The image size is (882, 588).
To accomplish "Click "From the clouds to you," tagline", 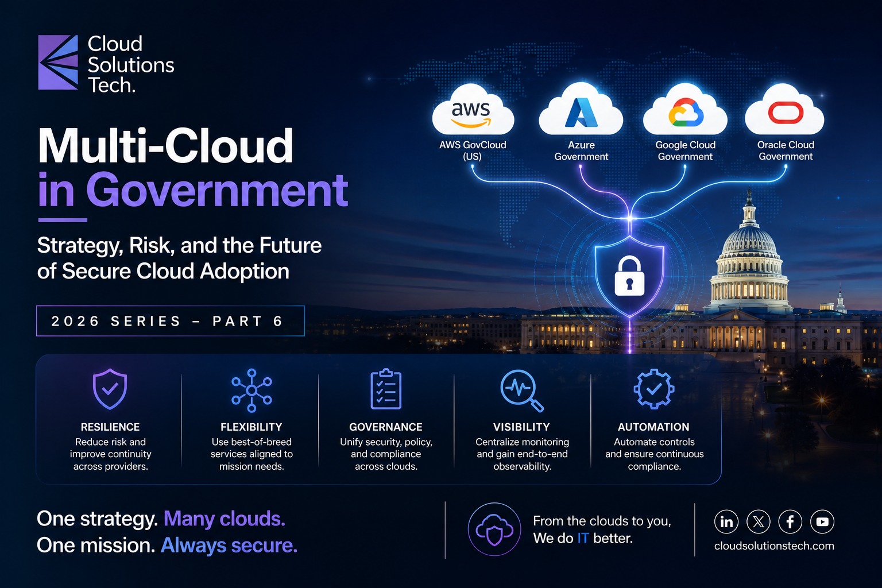I will click(x=602, y=521).
